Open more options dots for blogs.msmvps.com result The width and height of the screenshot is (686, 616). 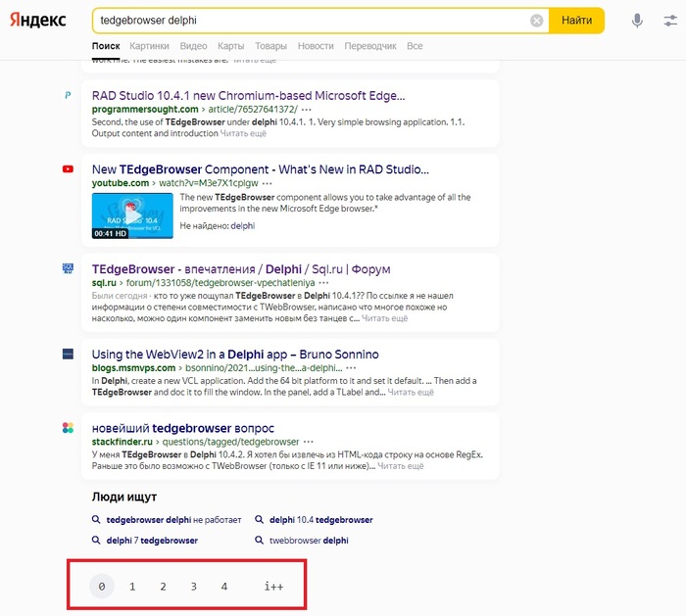point(351,368)
